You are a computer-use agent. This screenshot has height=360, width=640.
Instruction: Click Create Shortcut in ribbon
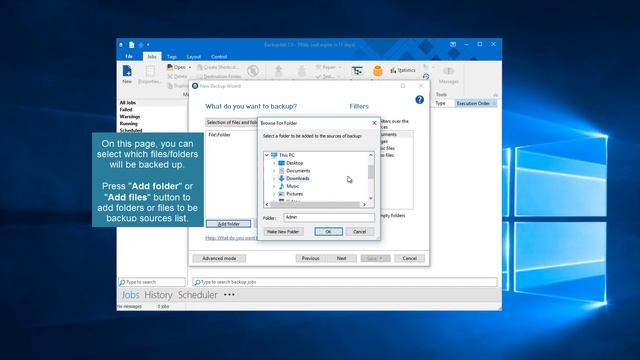pyautogui.click(x=218, y=67)
